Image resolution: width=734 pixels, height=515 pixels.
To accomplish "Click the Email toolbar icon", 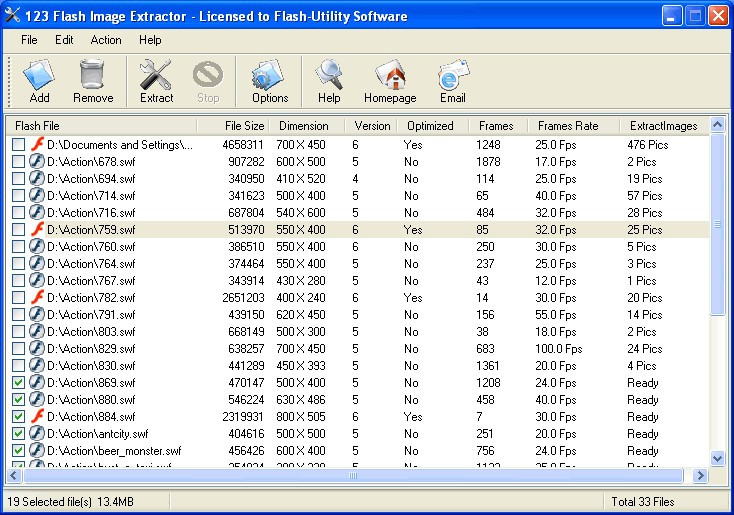I will 453,74.
